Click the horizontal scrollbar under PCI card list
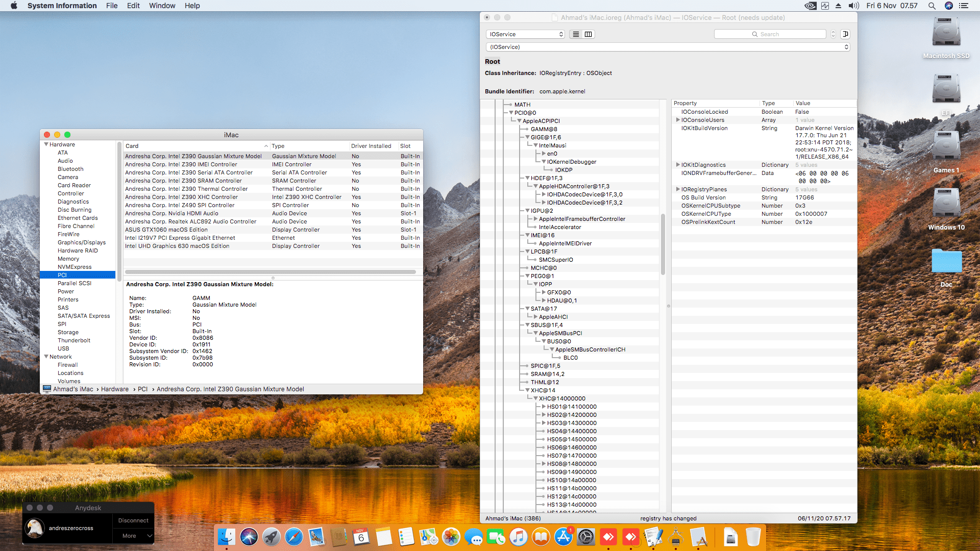This screenshot has width=980, height=551. coord(271,272)
